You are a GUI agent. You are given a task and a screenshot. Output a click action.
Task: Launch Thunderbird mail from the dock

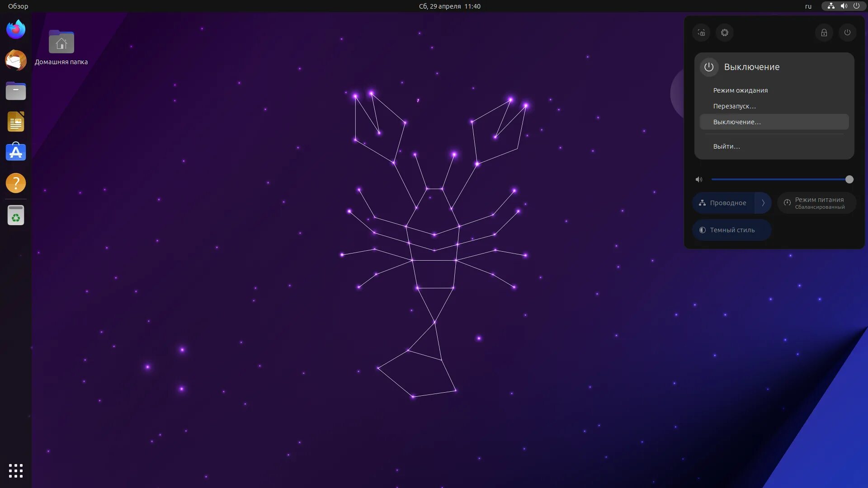point(16,61)
